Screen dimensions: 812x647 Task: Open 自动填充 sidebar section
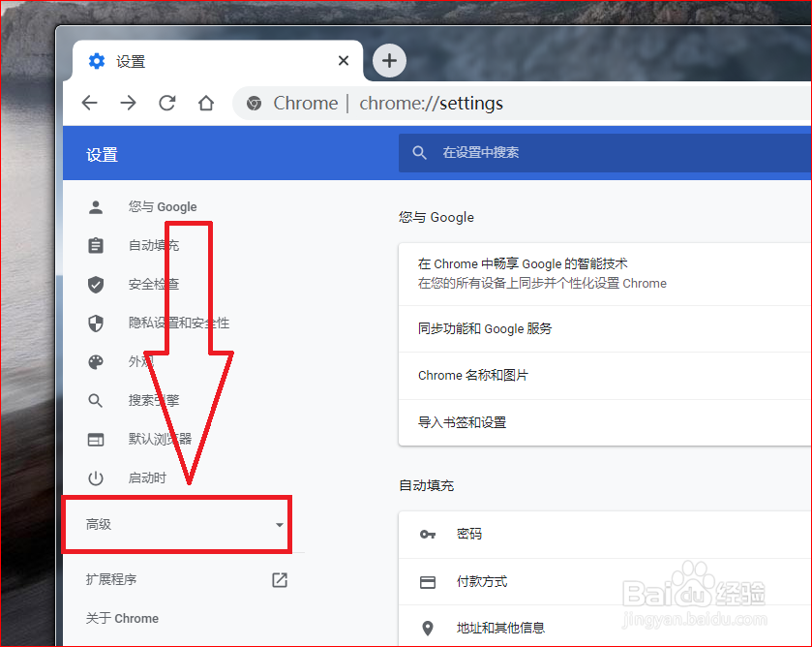(x=154, y=245)
